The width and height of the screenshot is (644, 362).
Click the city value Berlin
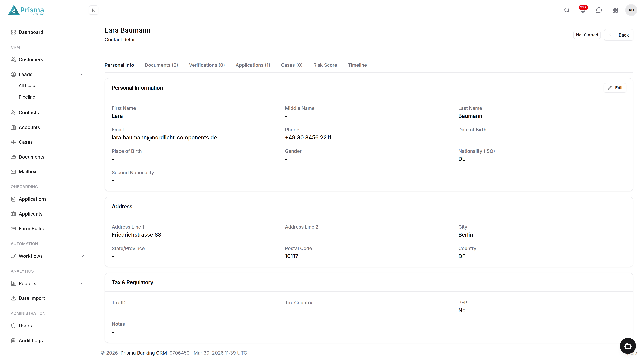(x=466, y=235)
